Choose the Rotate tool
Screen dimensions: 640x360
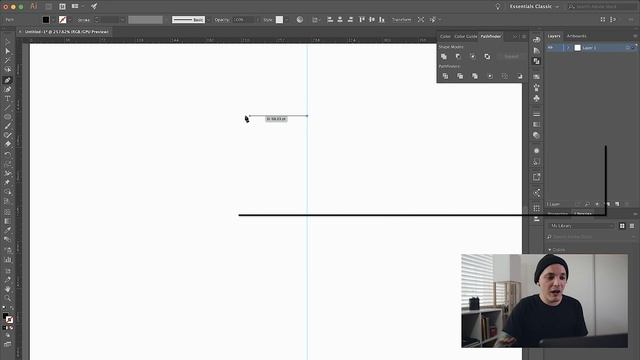tap(7, 154)
